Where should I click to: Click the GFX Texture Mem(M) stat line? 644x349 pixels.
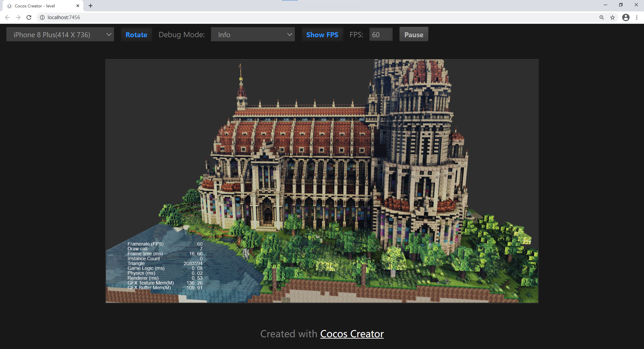[165, 283]
